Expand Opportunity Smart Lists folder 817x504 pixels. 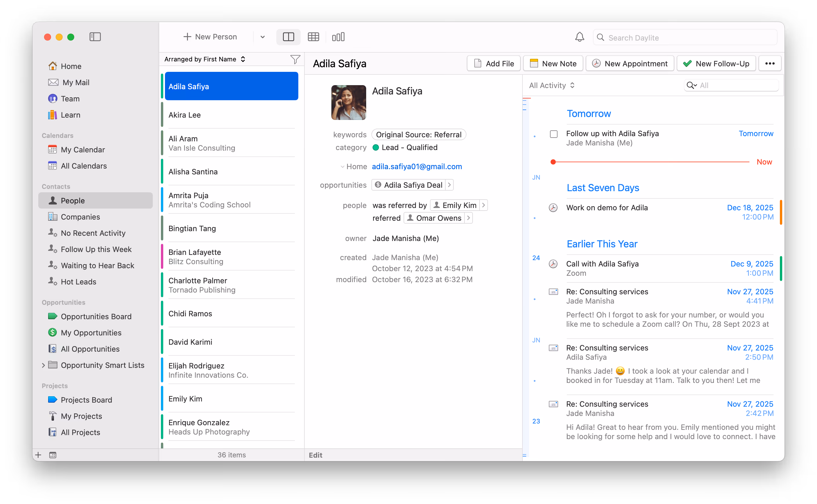coord(43,365)
